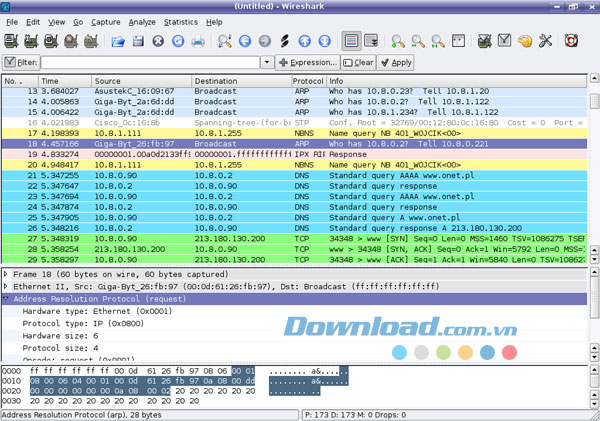Open the Capture menu
Viewport: 600px width, 421px height.
click(x=106, y=22)
